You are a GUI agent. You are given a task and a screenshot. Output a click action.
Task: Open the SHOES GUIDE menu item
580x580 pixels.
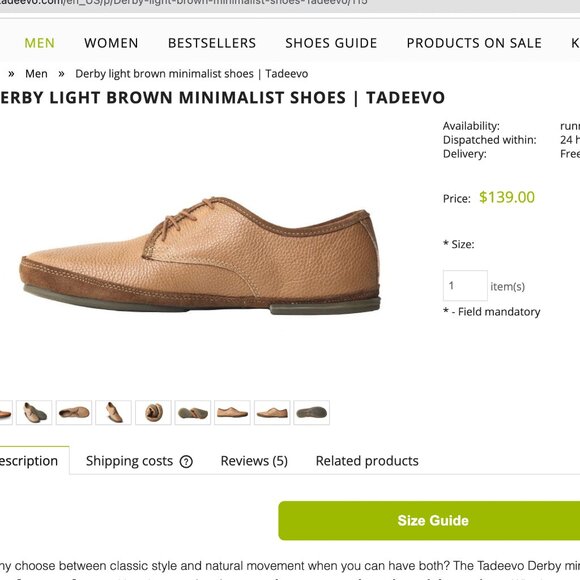331,43
